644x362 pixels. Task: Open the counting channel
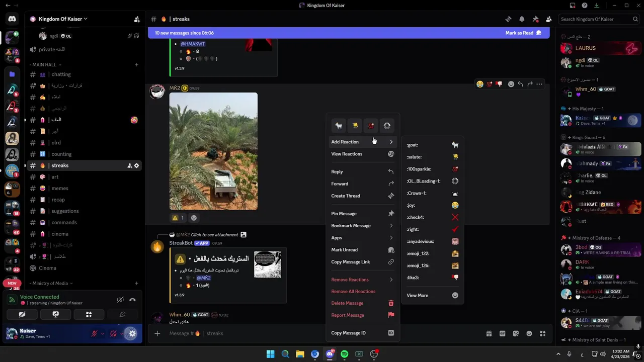84,154
